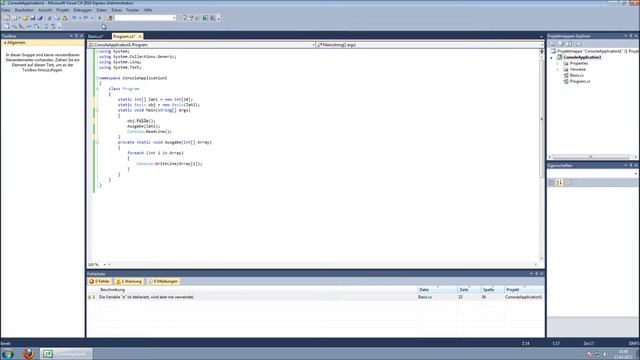The image size is (640, 360).
Task: Click the property pages icon in Eigenschaften panel
Action: tap(569, 182)
